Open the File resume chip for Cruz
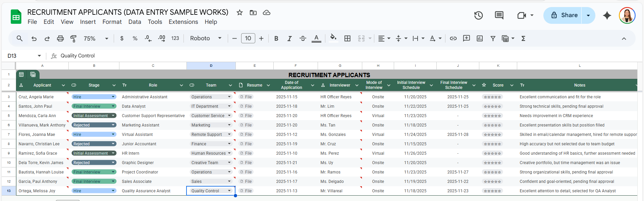 pyautogui.click(x=246, y=97)
